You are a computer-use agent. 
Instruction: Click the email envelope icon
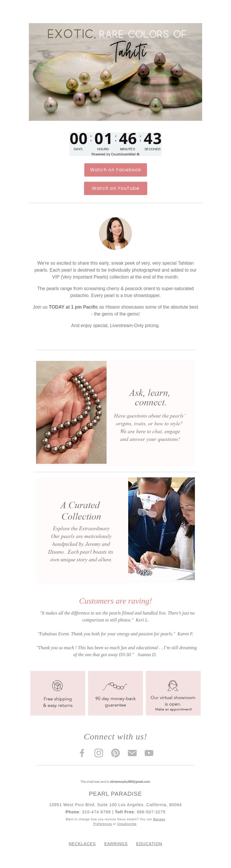(x=132, y=753)
